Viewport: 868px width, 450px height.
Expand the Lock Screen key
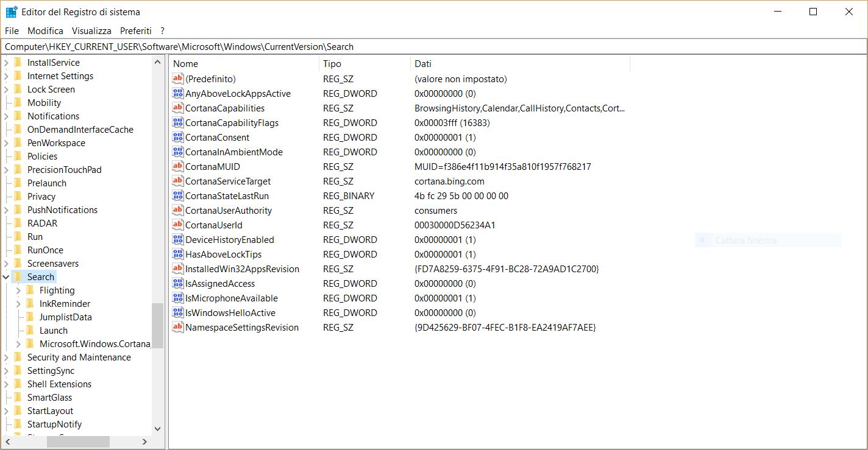6,90
